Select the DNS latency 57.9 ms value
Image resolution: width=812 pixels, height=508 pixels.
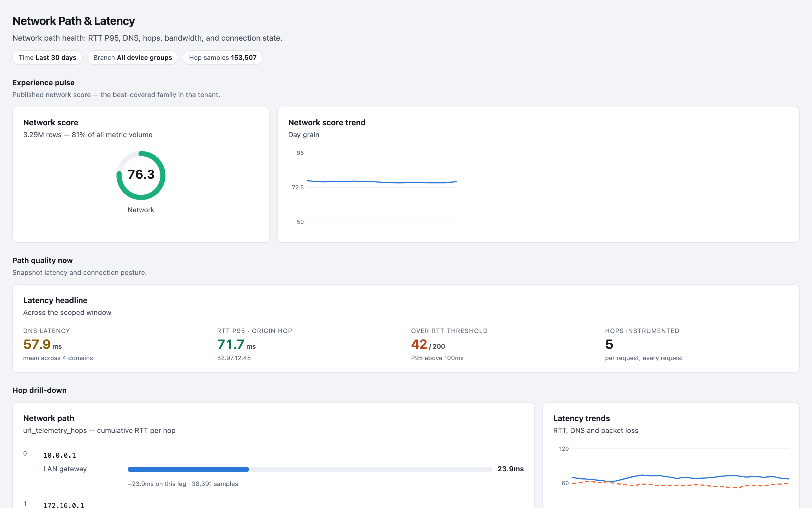coord(42,344)
